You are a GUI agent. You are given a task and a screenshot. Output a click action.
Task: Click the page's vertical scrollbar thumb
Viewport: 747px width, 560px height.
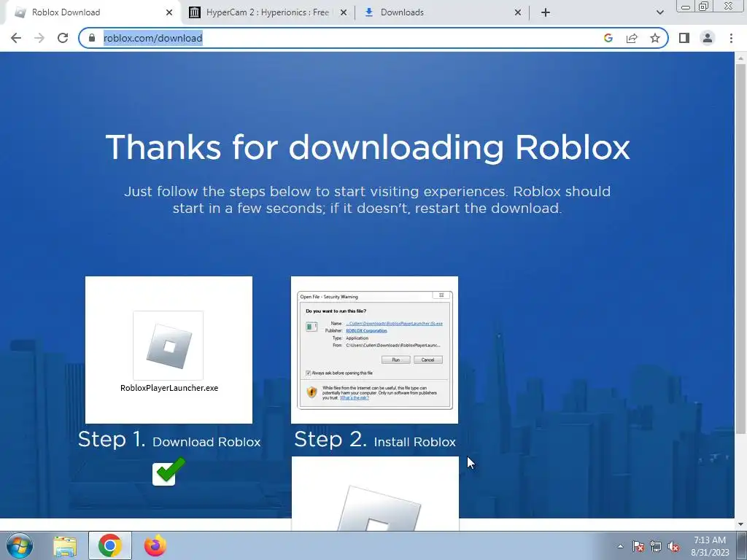coord(740,248)
